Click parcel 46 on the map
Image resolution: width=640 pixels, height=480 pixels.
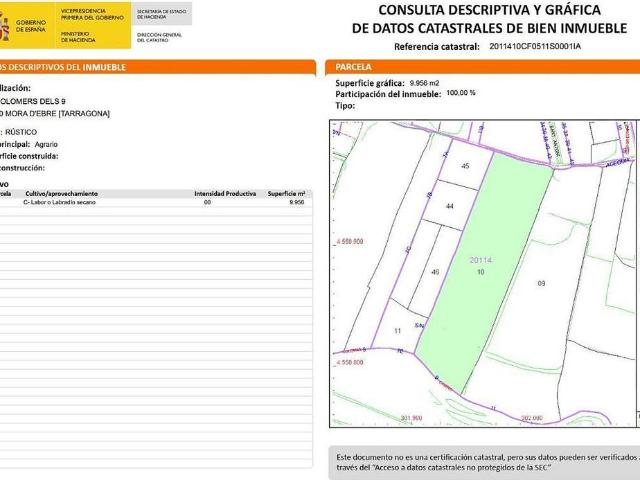[435, 272]
